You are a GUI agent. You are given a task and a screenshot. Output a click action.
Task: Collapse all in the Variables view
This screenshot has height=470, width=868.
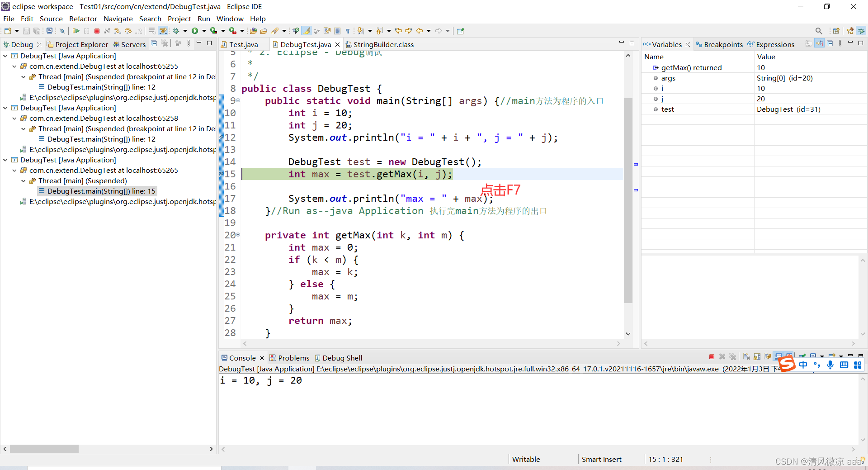tap(830, 43)
